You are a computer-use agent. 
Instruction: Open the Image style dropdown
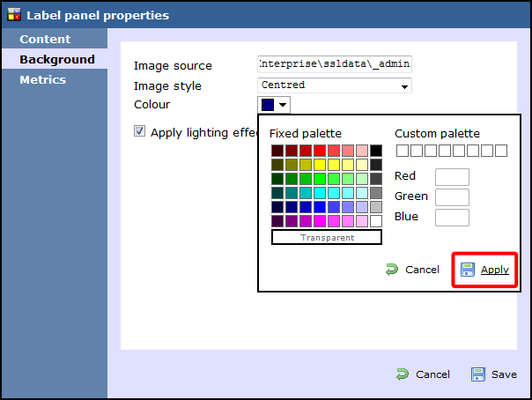point(335,85)
